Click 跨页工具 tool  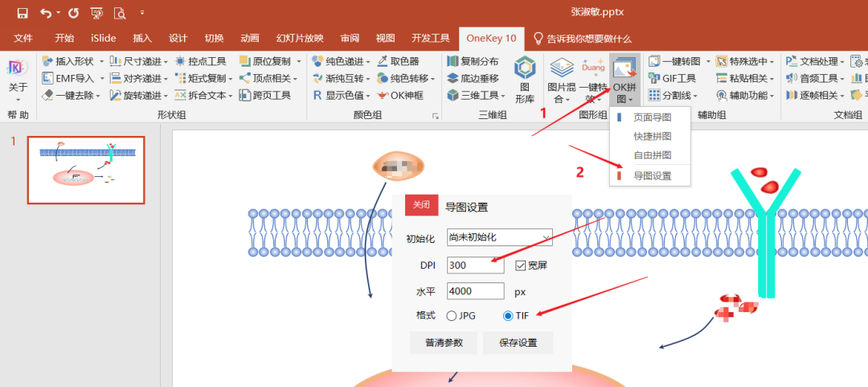click(x=265, y=96)
